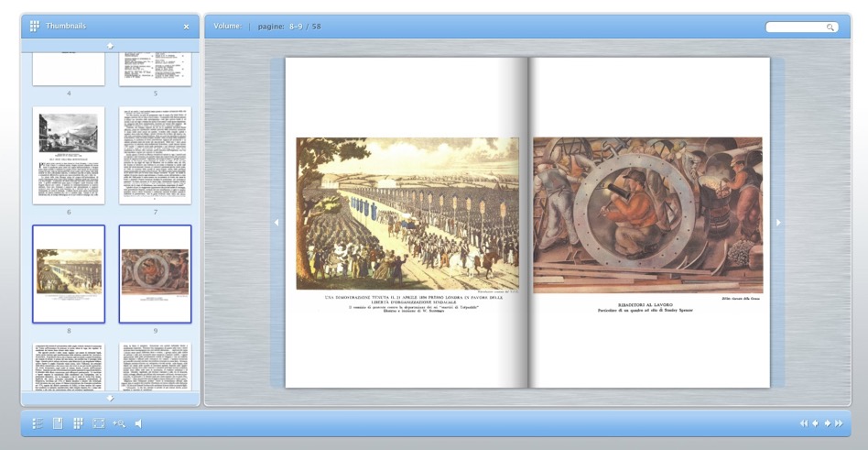This screenshot has width=868, height=450.
Task: Click the search input field
Action: click(x=796, y=27)
